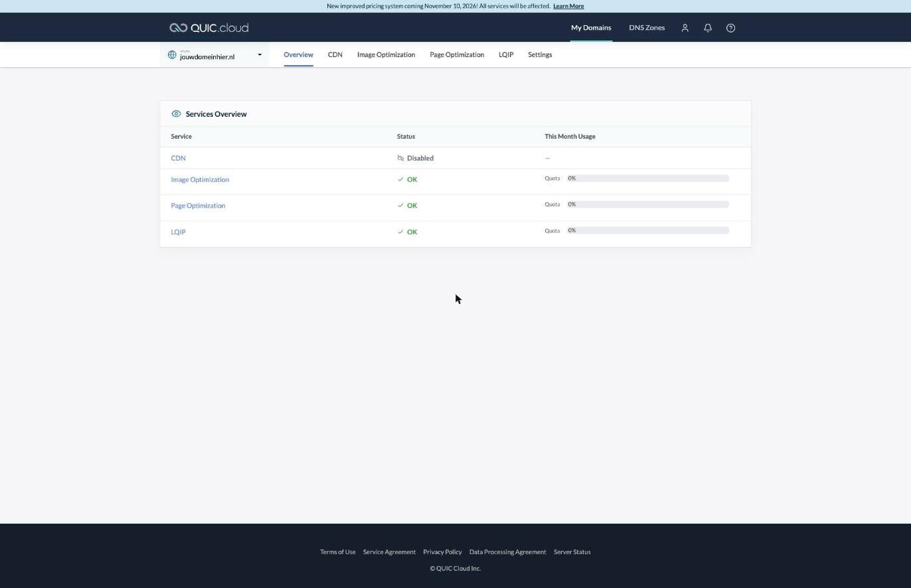
Task: Open the user account icon
Action: click(685, 28)
